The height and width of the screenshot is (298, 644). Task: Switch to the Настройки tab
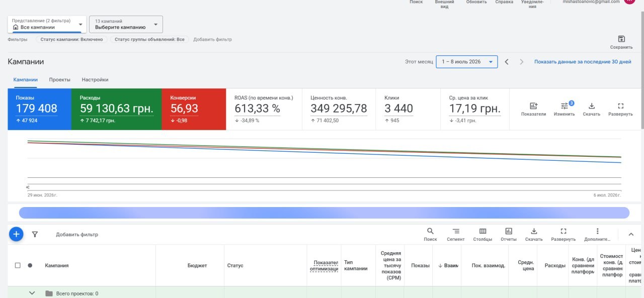point(95,79)
